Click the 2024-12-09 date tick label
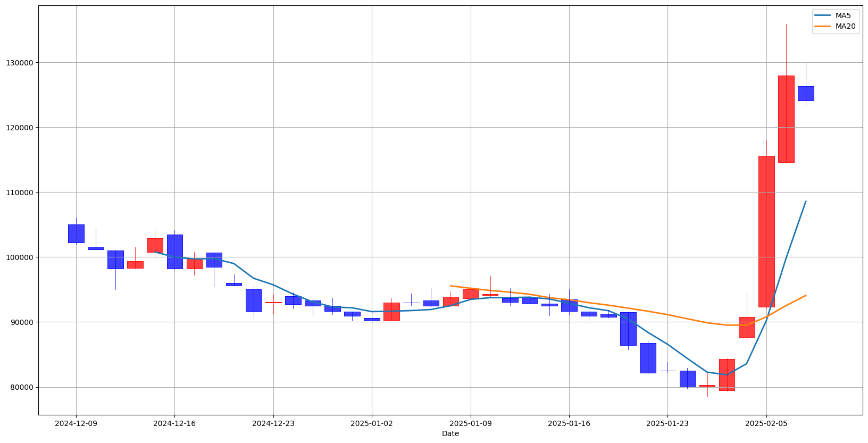 pos(76,424)
